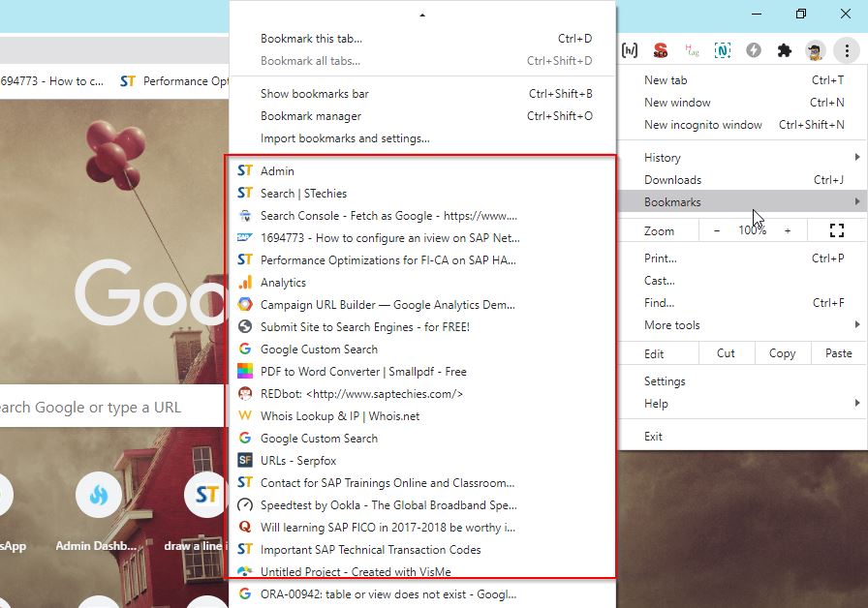Click the lightning bolt extension icon
Image resolution: width=868 pixels, height=608 pixels.
[x=754, y=50]
